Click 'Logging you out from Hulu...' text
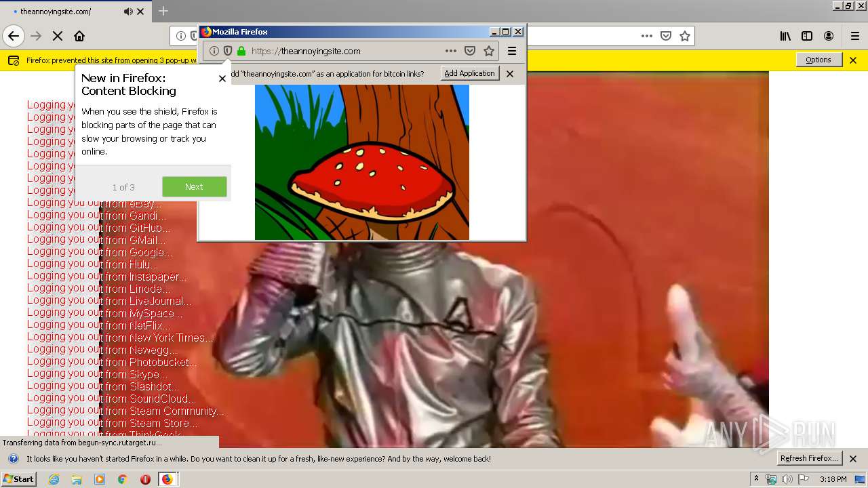The image size is (868, 488). 92,264
